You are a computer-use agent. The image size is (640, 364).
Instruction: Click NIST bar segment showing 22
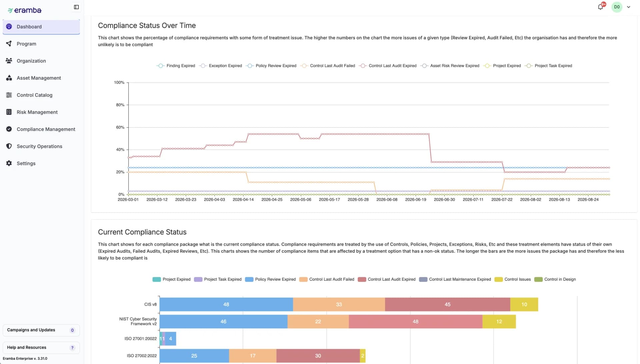pos(318,322)
